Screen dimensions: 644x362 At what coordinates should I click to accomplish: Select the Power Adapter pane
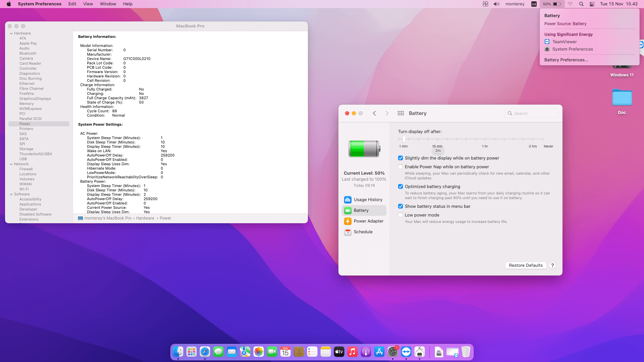click(x=364, y=221)
